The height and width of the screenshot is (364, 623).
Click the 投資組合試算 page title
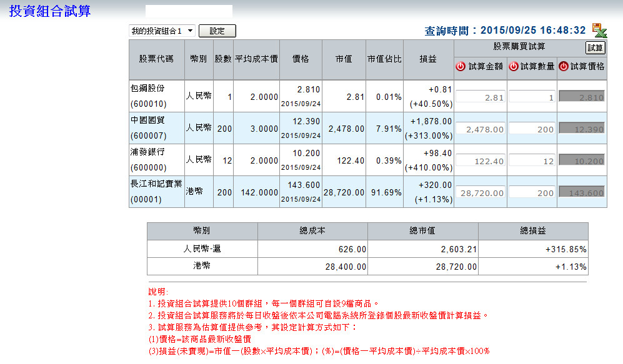pyautogui.click(x=50, y=11)
